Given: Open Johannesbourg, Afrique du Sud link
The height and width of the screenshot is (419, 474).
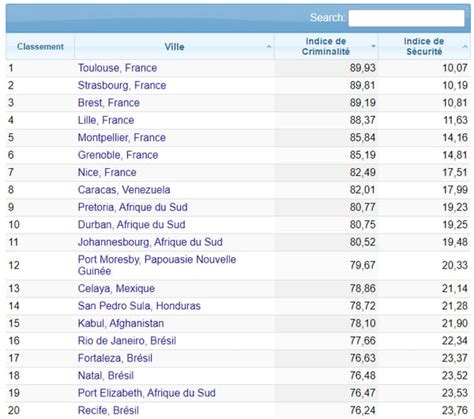Looking at the screenshot, I should [x=150, y=242].
